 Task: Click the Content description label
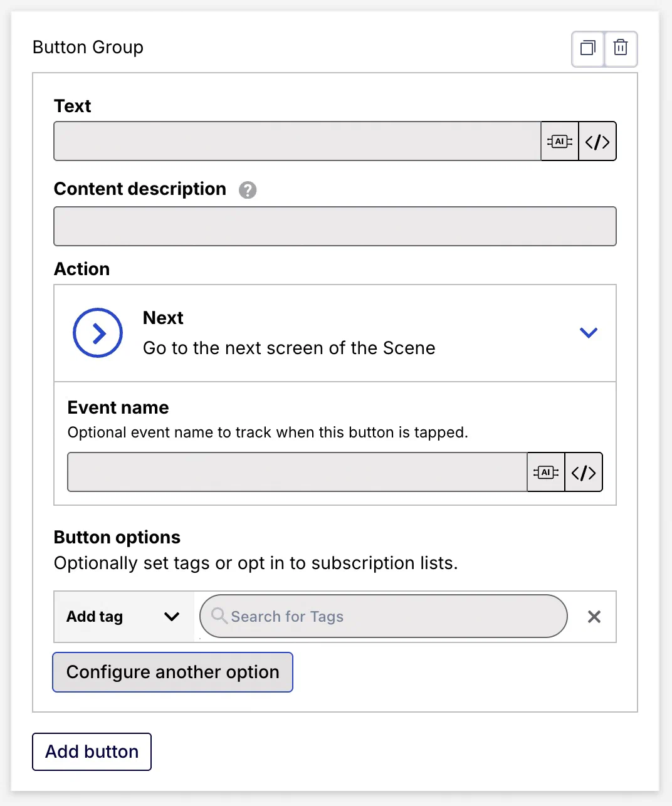click(x=140, y=189)
